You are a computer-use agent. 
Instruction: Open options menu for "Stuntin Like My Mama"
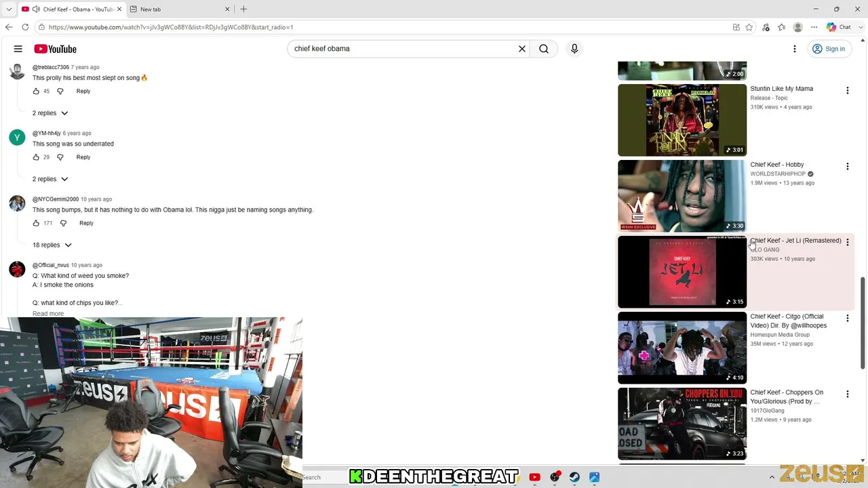point(847,90)
